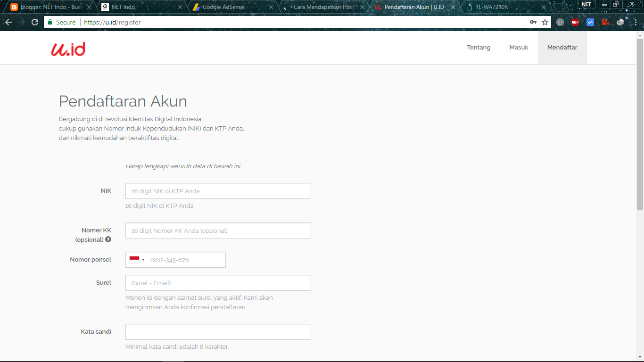The width and height of the screenshot is (644, 362).
Task: Click the Surel email input field
Action: (x=218, y=283)
